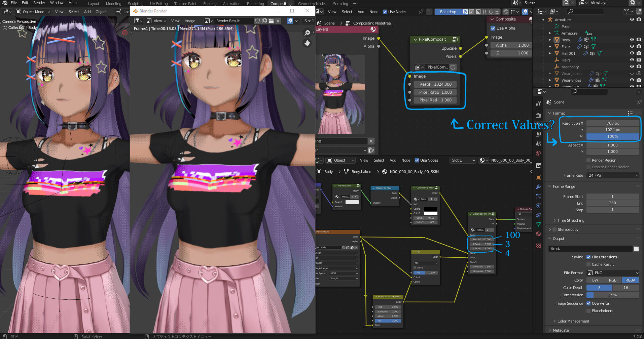The image size is (644, 339).
Task: Unlink Render Result with the X icon
Action: (x=278, y=21)
